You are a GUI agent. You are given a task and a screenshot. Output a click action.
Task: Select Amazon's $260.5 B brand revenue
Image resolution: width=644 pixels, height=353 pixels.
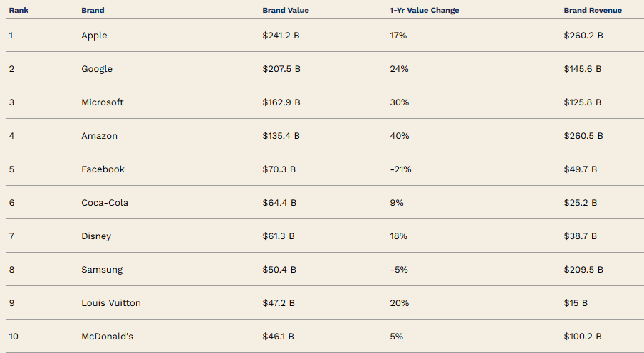pos(583,136)
